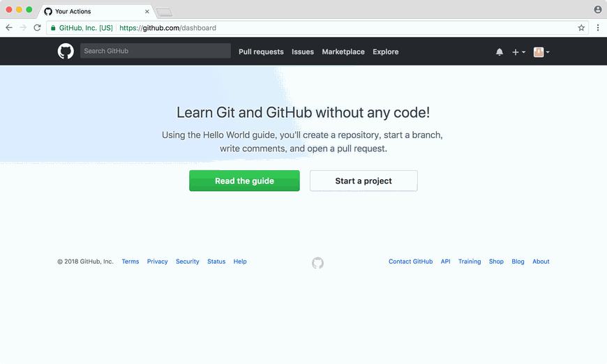Open the Blog footer link
Screen dimensions: 607x364
pos(518,261)
